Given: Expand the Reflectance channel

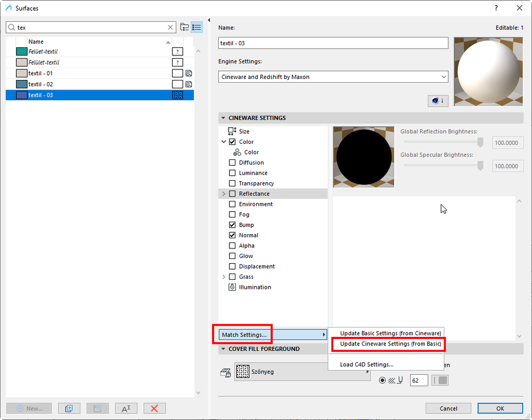Looking at the screenshot, I should click(224, 193).
